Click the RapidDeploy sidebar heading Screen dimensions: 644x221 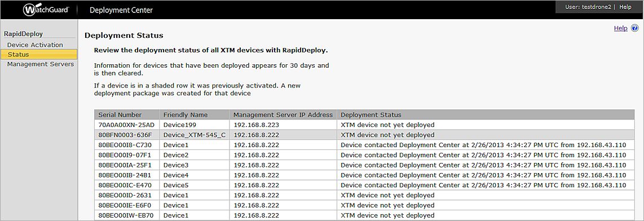[24, 34]
